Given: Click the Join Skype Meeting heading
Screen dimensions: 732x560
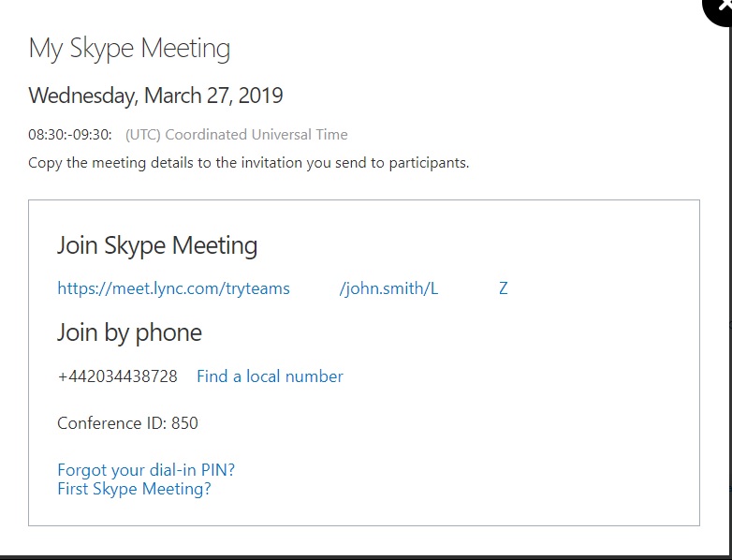Looking at the screenshot, I should (157, 245).
